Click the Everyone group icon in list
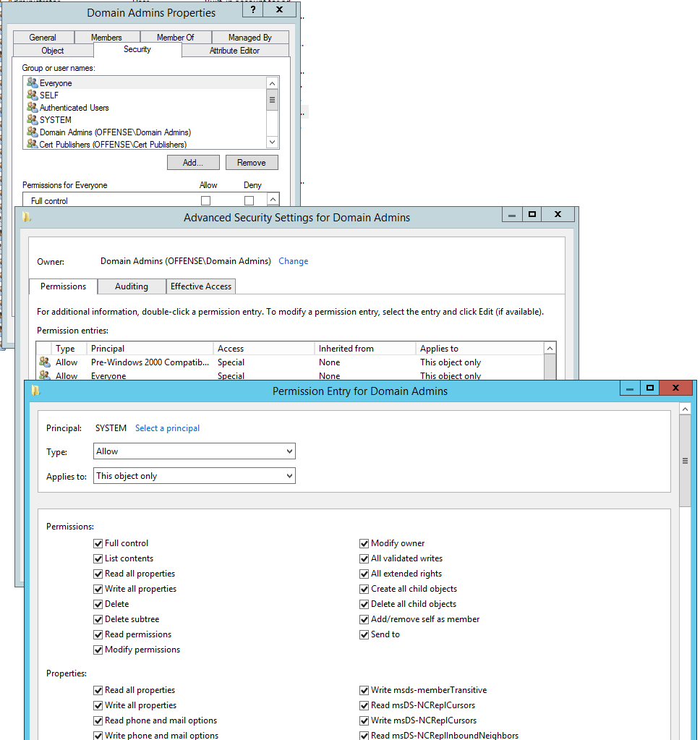This screenshot has height=740, width=700. 32,83
